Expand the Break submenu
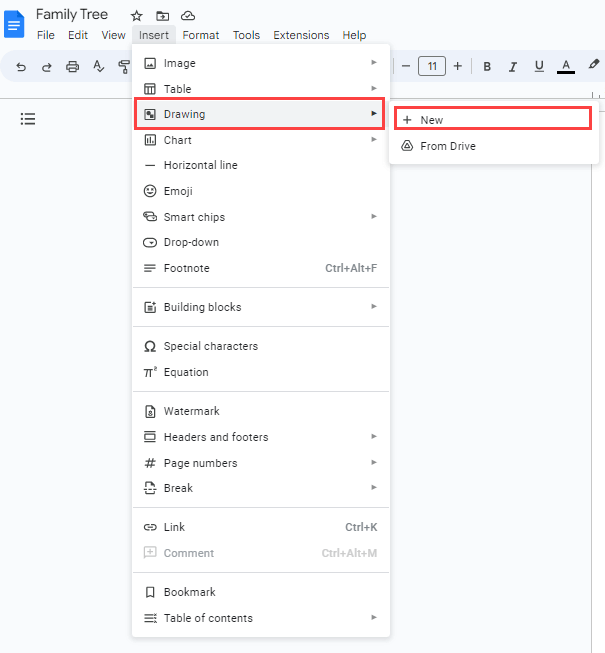Viewport: 605px width, 653px height. (261, 488)
